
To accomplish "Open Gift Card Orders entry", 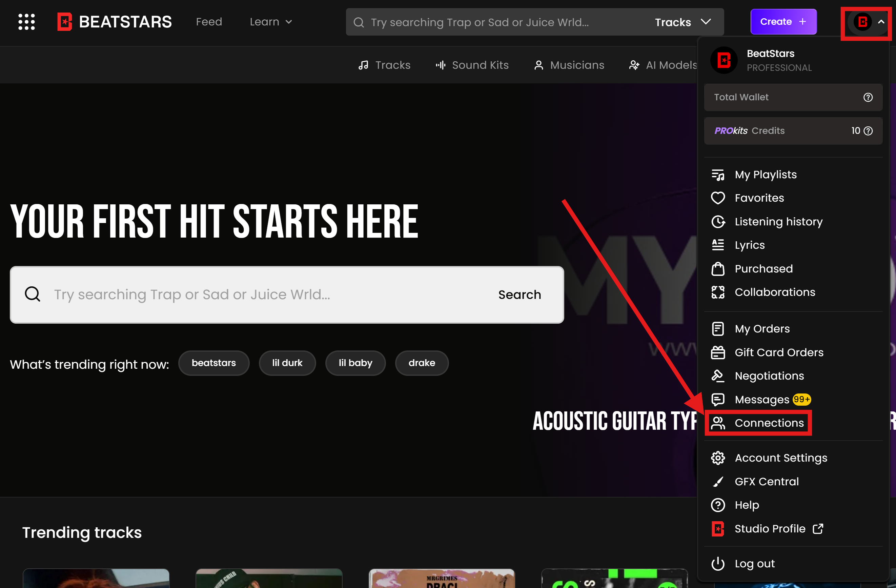I will tap(779, 352).
